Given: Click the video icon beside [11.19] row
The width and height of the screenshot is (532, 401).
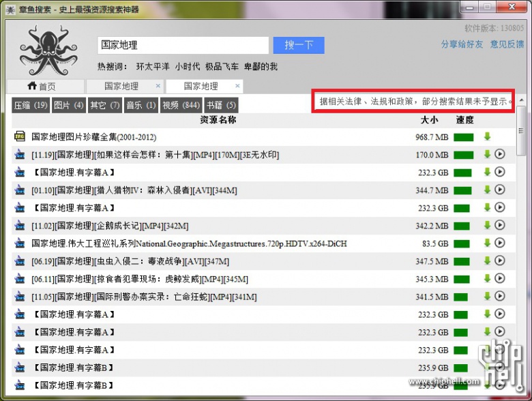Looking at the screenshot, I should point(20,155).
